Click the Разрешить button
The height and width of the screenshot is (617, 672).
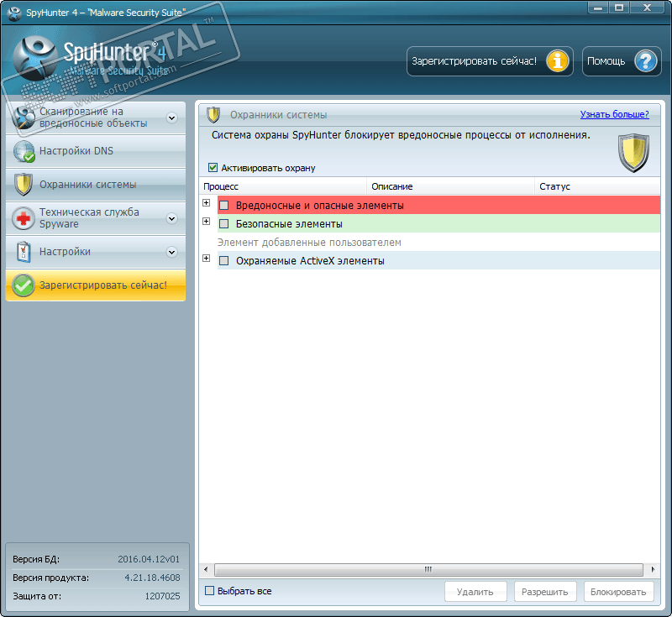545,592
